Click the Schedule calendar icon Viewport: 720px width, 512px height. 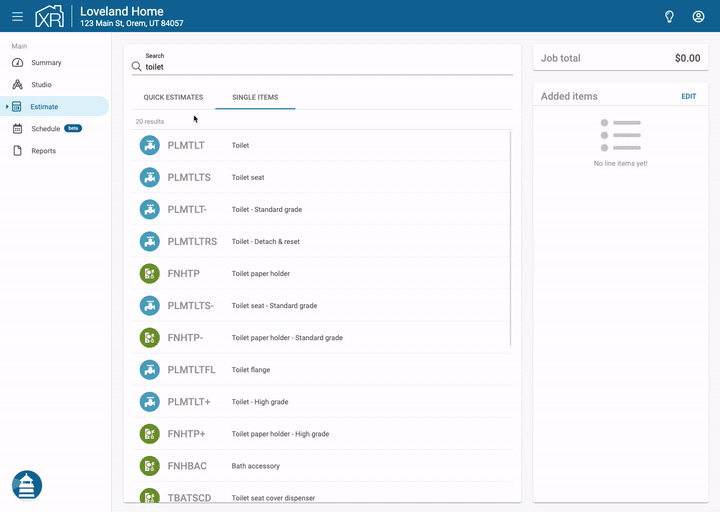(17, 129)
